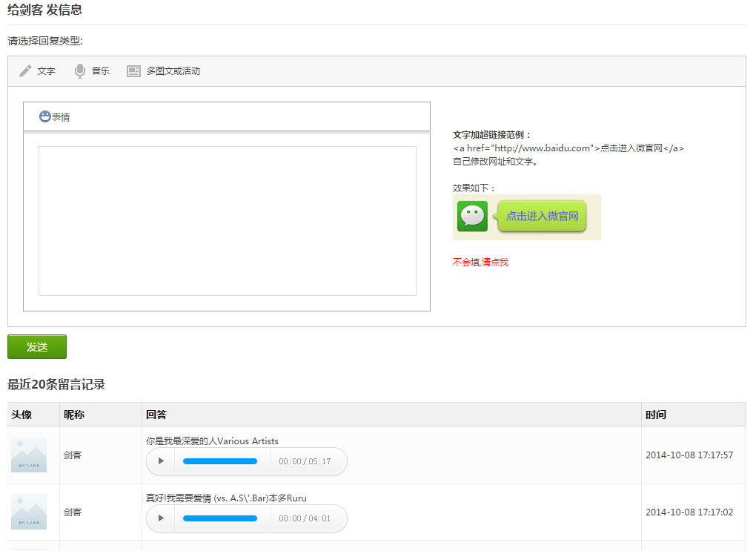Click the 表情 emoticon label

pos(61,117)
